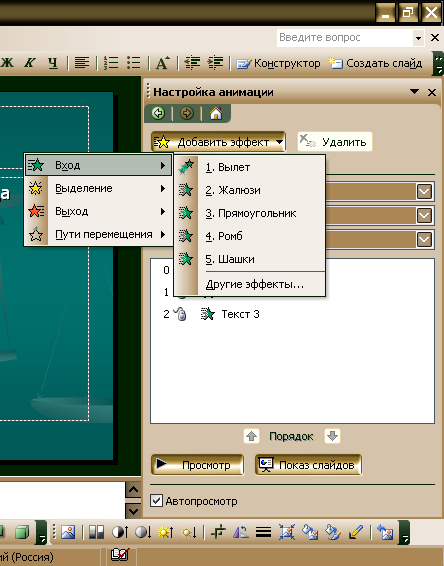The width and height of the screenshot is (444, 566).
Task: Click the Insert picture icon in toolbar
Action: pos(68,532)
